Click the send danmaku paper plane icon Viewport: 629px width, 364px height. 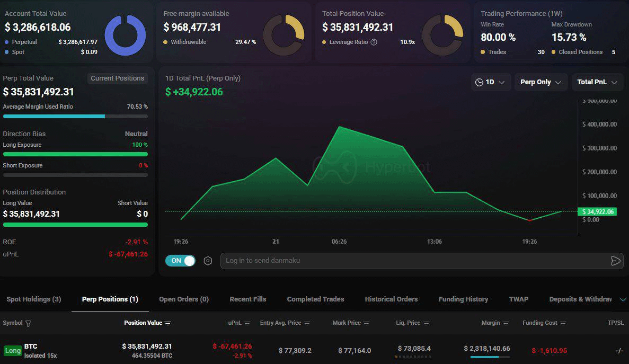click(615, 261)
